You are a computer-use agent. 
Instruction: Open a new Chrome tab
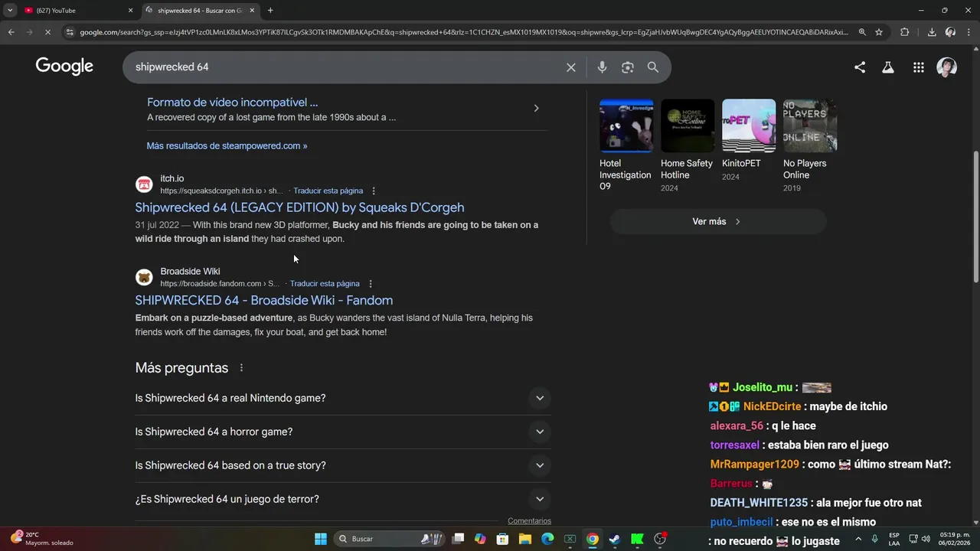click(270, 11)
